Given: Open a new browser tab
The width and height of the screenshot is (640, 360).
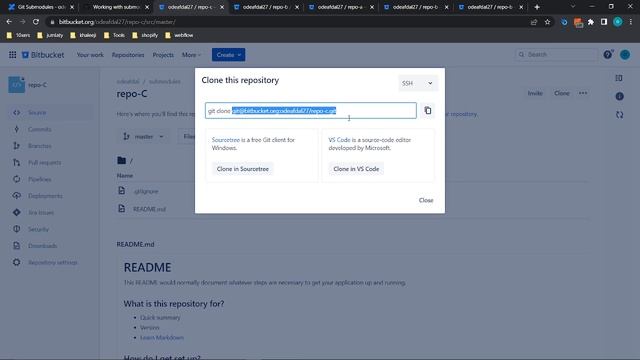Looking at the screenshot, I should pyautogui.click(x=537, y=7).
